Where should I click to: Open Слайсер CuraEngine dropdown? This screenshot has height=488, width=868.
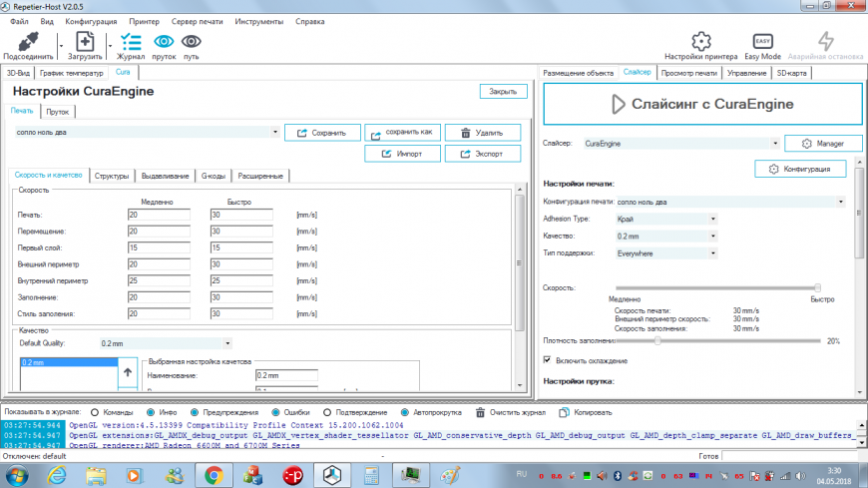pyautogui.click(x=775, y=144)
